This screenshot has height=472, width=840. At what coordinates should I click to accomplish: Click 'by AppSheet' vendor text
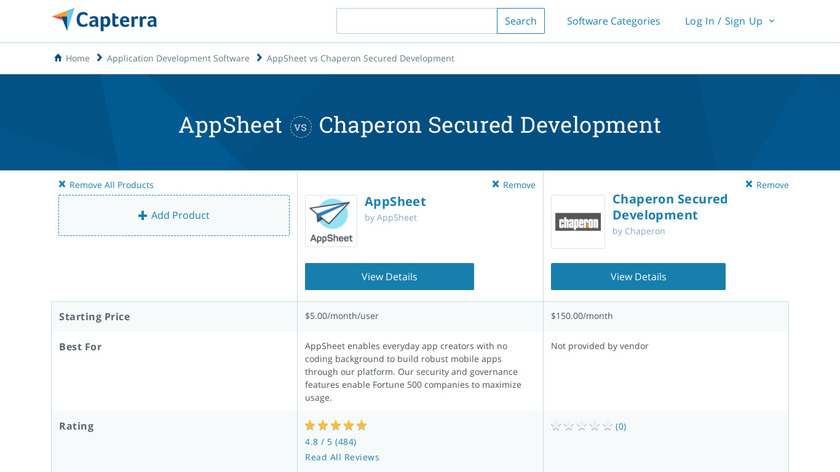click(x=391, y=218)
